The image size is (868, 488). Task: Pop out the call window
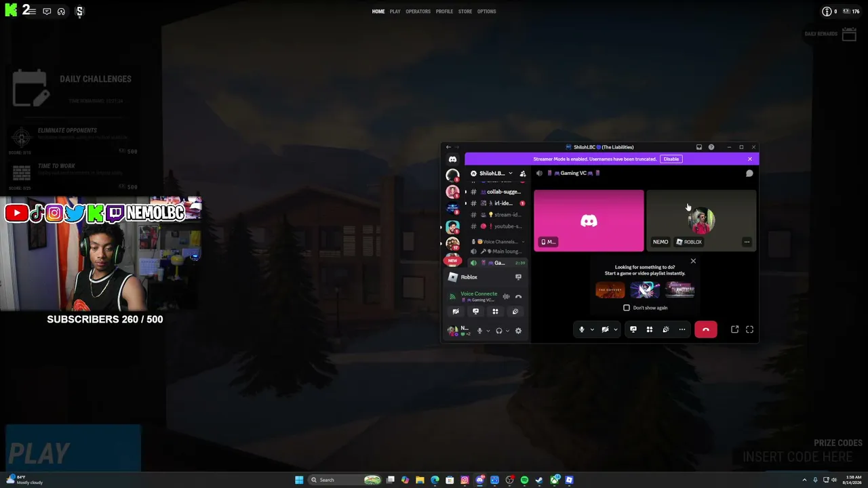(x=734, y=329)
